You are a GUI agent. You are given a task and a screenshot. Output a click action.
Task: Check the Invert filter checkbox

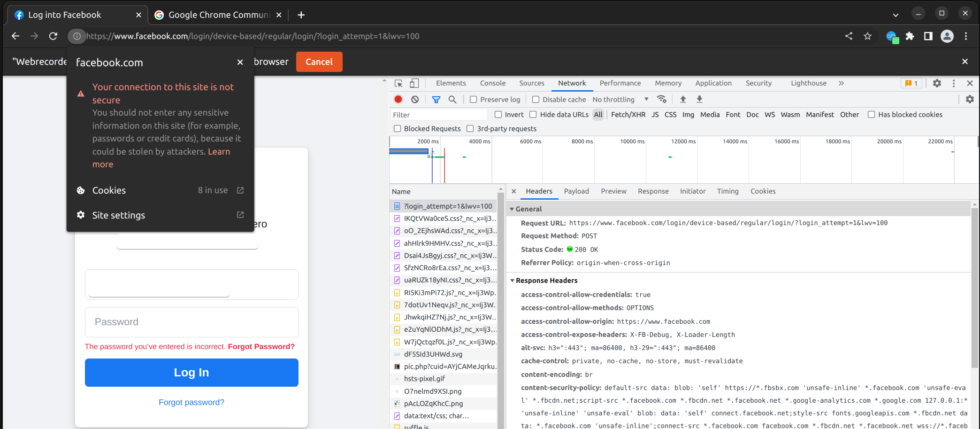[x=498, y=115]
